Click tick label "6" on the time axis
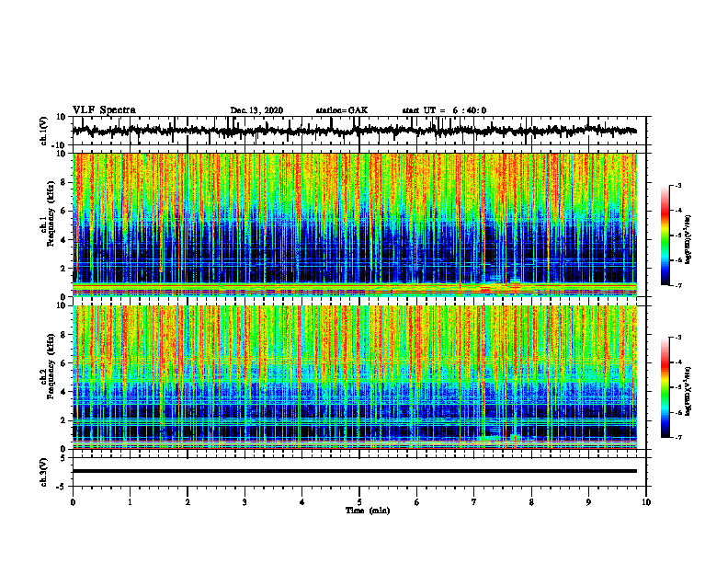This screenshot has height=563, width=728. point(417,502)
